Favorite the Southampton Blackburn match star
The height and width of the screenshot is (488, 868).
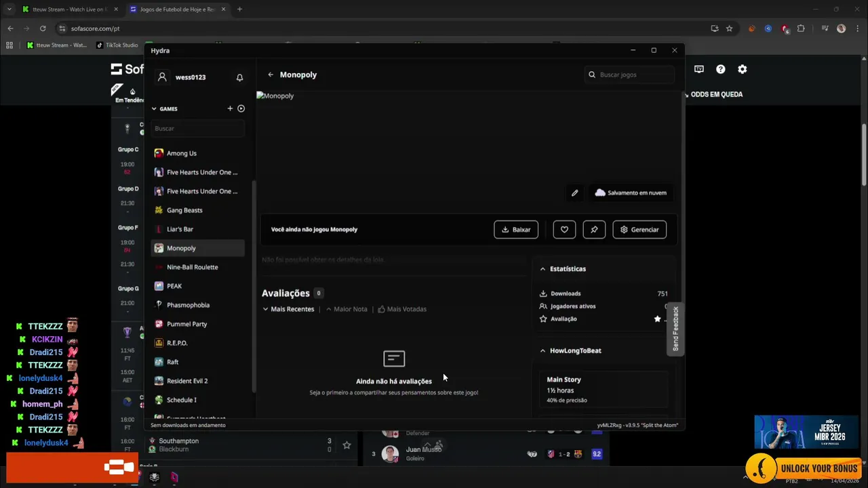click(347, 445)
